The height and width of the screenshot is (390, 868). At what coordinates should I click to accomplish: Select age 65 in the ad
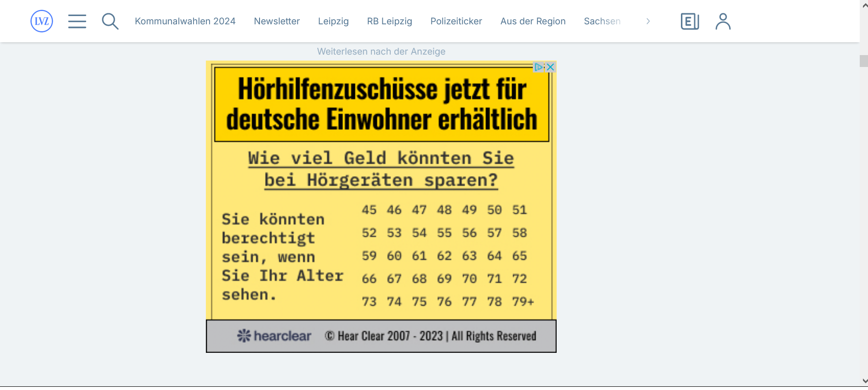click(x=520, y=256)
